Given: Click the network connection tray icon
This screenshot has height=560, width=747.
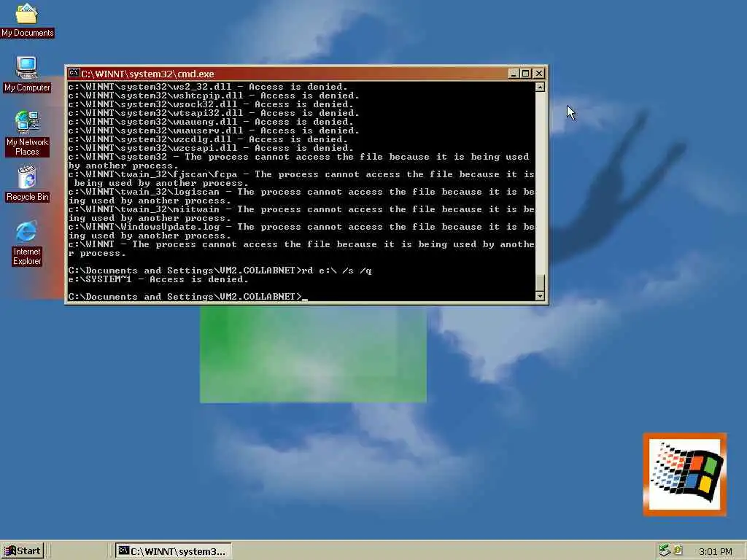Looking at the screenshot, I should coord(665,551).
